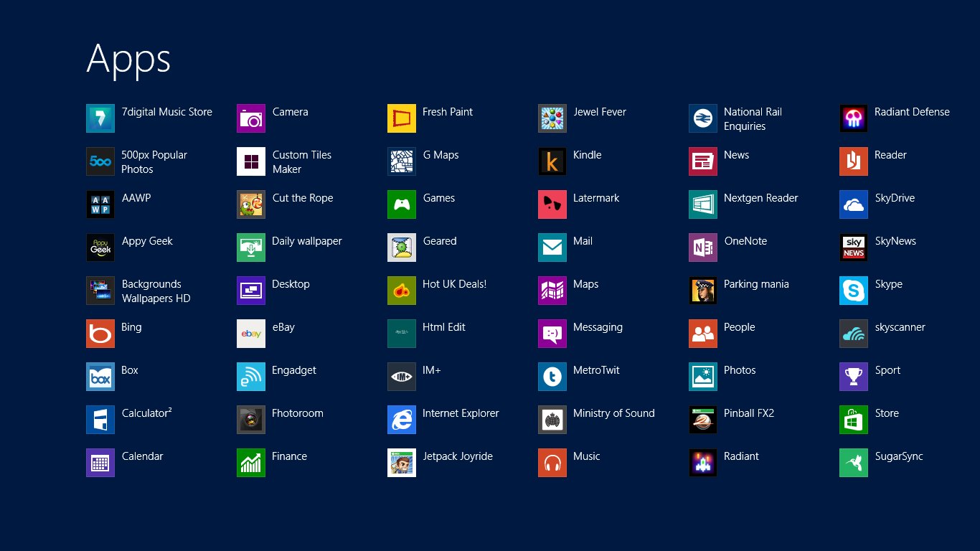Start the Jetpack Joyride icon
This screenshot has width=980, height=551.
402,463
